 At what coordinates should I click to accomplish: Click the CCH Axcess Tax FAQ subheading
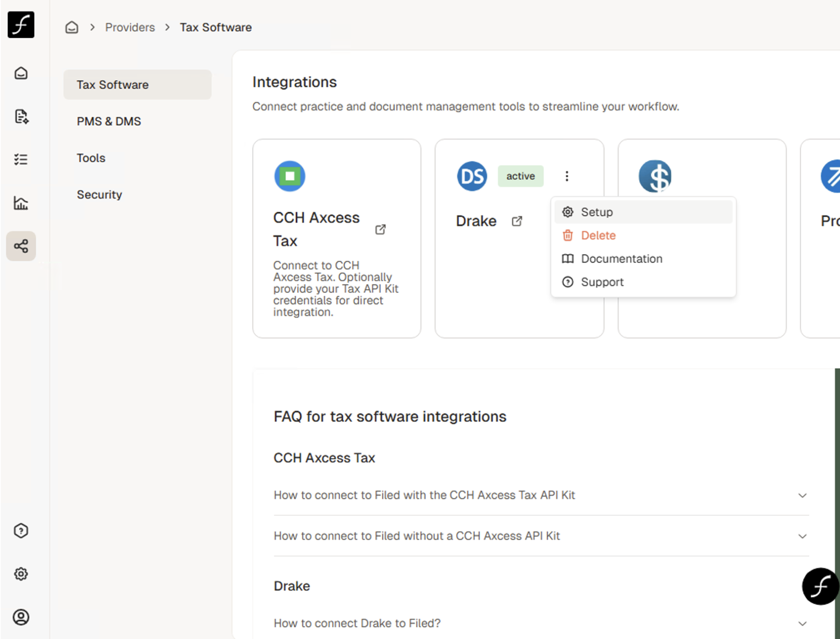tap(324, 458)
